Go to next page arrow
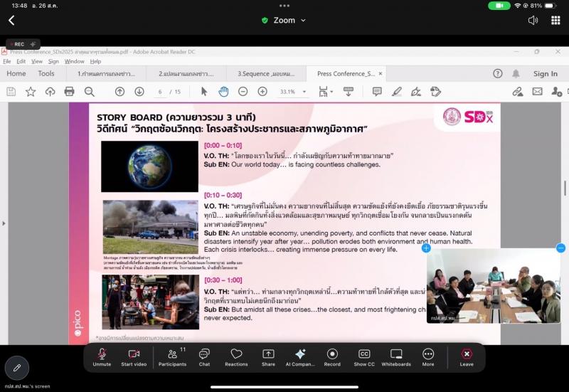 point(139,92)
